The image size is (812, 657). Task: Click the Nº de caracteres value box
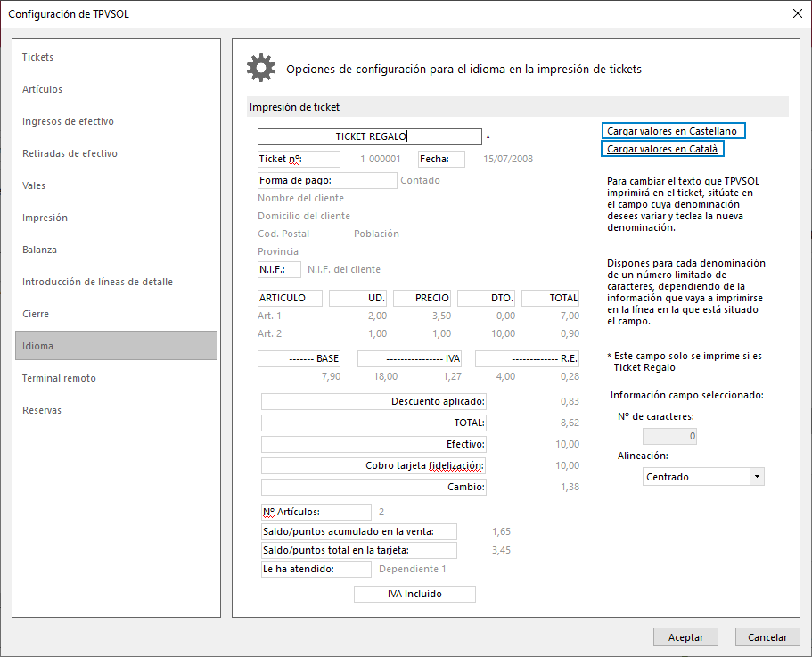point(669,437)
